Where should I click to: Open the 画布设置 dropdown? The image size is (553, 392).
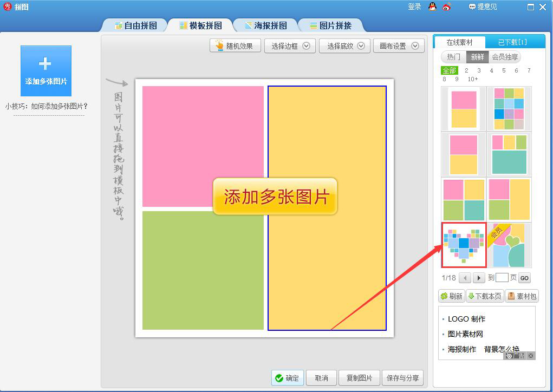pyautogui.click(x=399, y=46)
